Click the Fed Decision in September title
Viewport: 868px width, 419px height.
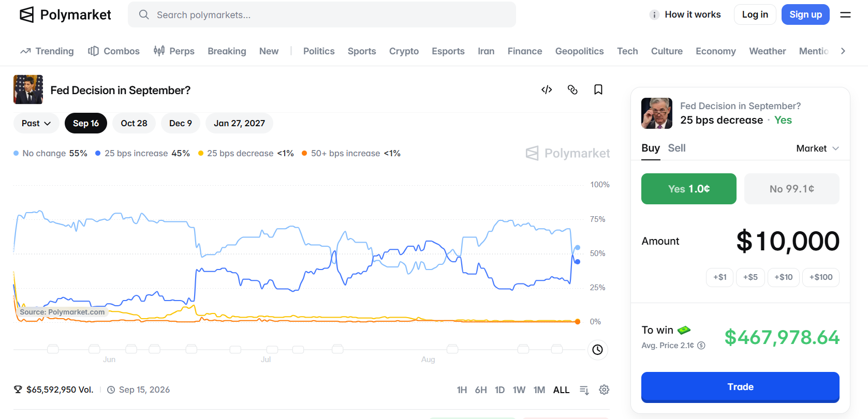[120, 91]
